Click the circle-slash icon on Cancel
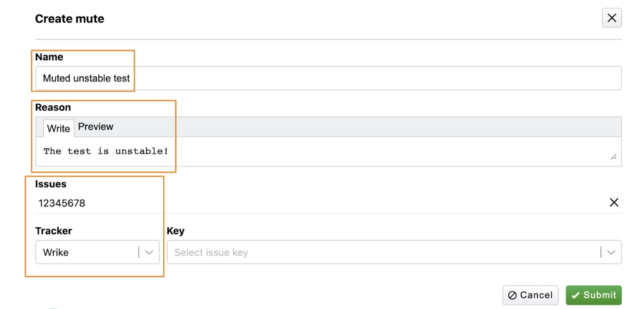This screenshot has height=309, width=644. 512,296
